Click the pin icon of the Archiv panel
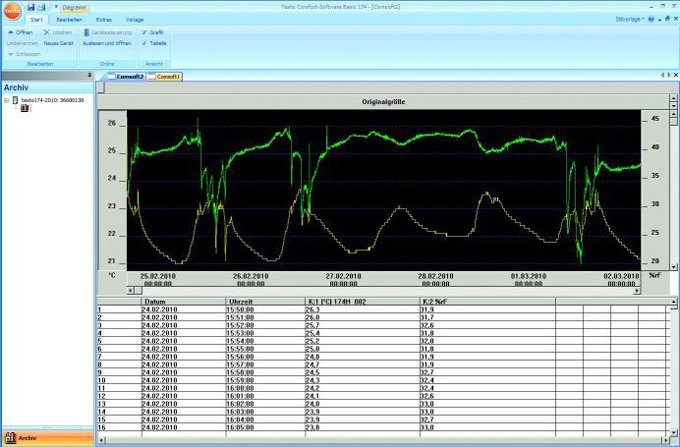680x447 pixels. click(90, 75)
